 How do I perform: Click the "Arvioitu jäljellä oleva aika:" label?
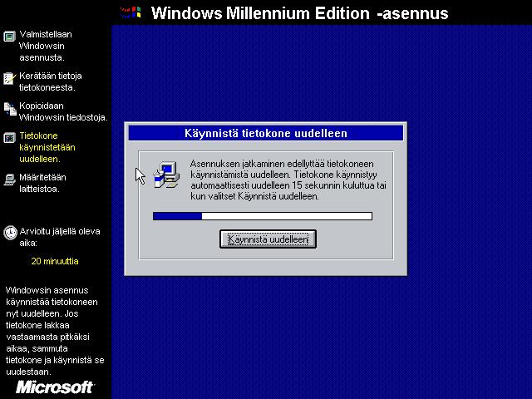(60, 237)
